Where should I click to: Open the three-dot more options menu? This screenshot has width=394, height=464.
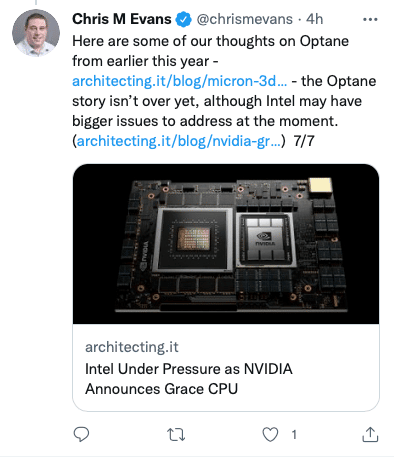point(370,20)
